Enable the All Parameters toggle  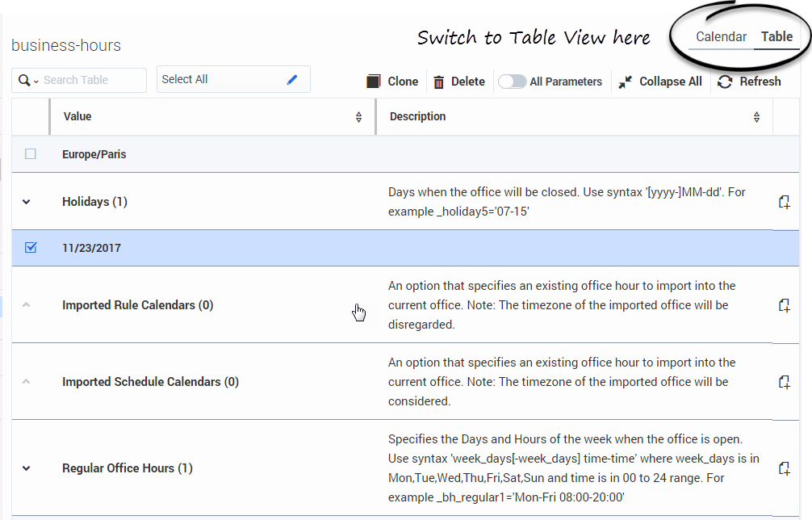[512, 82]
